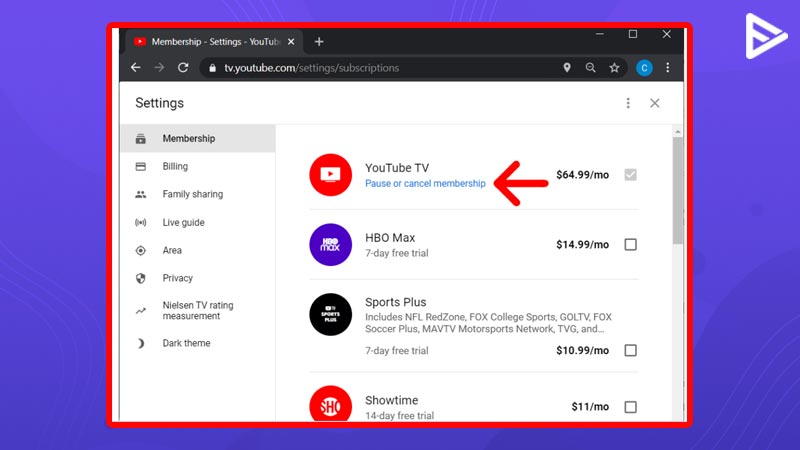Click the Sports Plus description text

tap(488, 323)
